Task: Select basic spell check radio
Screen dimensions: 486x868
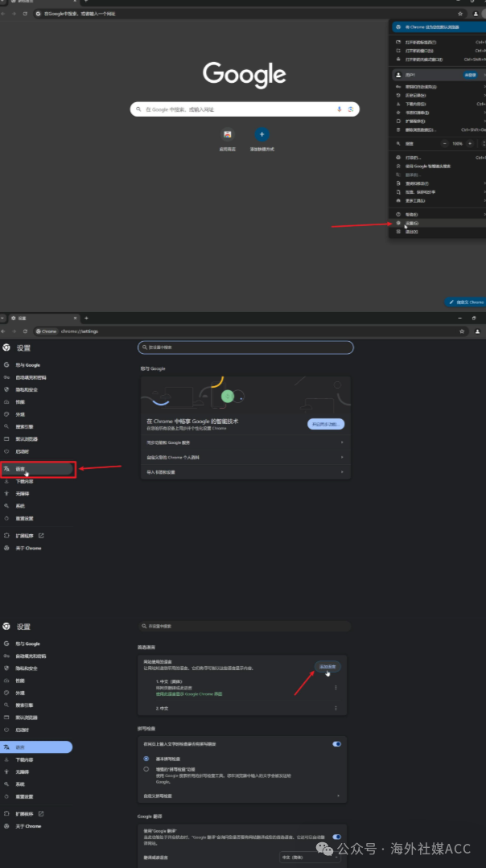Action: coord(146,759)
